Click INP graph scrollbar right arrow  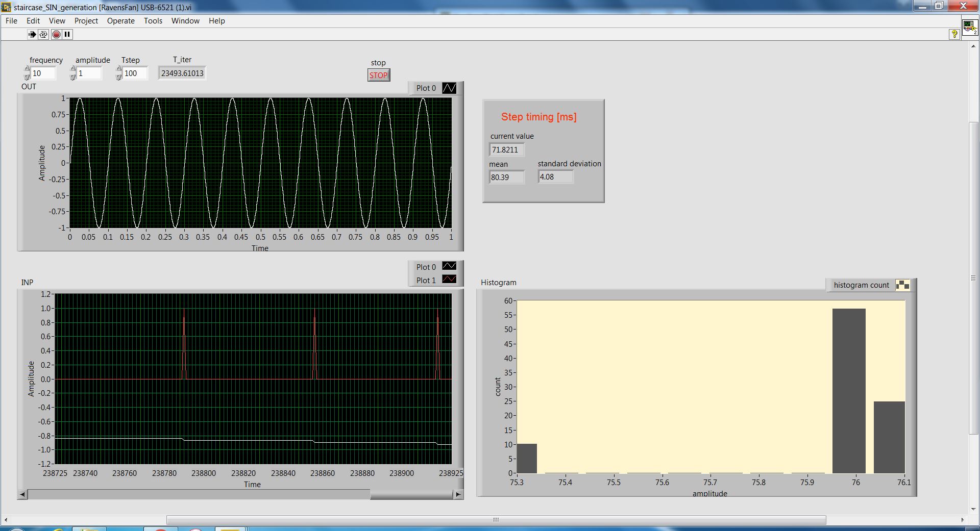[458, 494]
